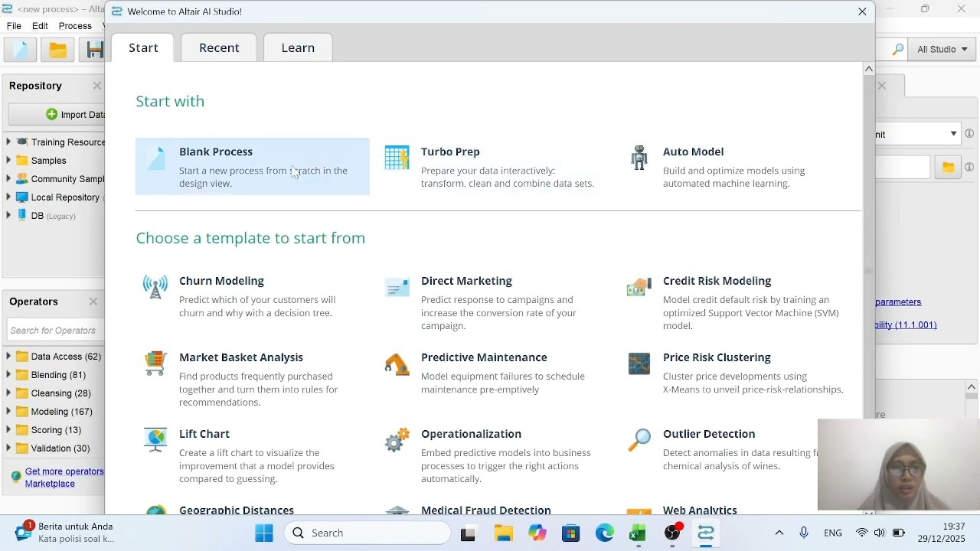Open the Medical Fraud Detection template
Viewport: 980px width, 551px height.
[485, 509]
